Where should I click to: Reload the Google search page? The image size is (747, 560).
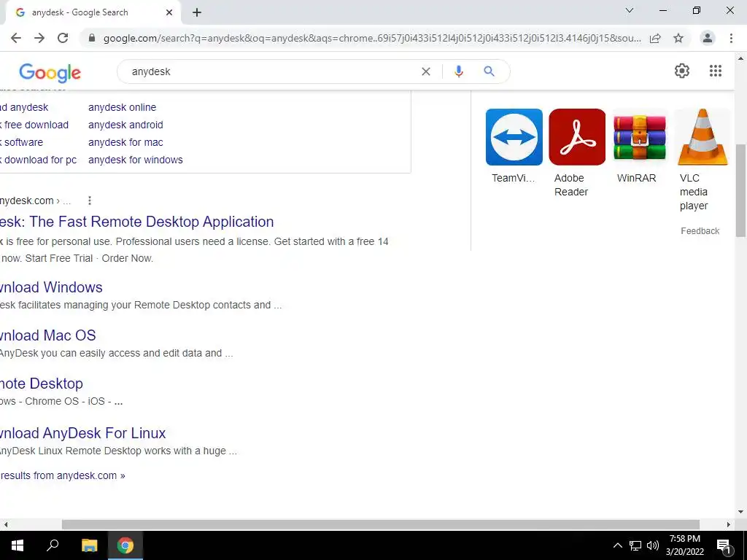pos(63,38)
